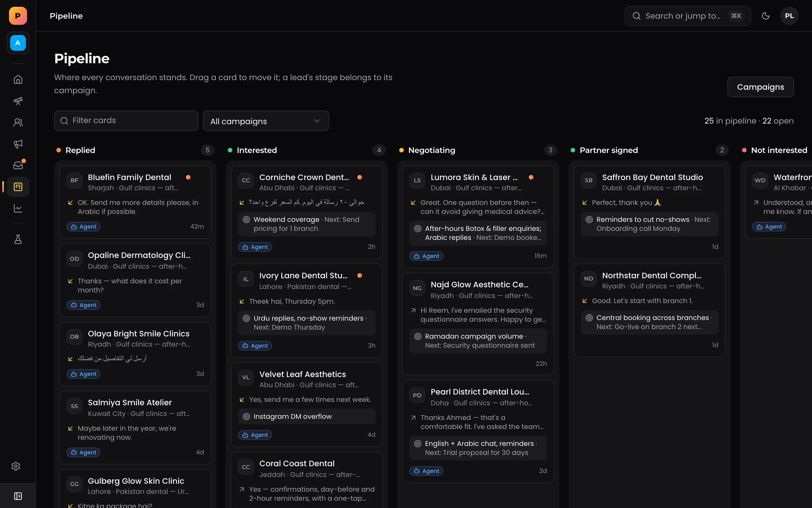Click the OB avatar on Olaya Bright Smile card
The height and width of the screenshot is (508, 812).
pyautogui.click(x=74, y=337)
